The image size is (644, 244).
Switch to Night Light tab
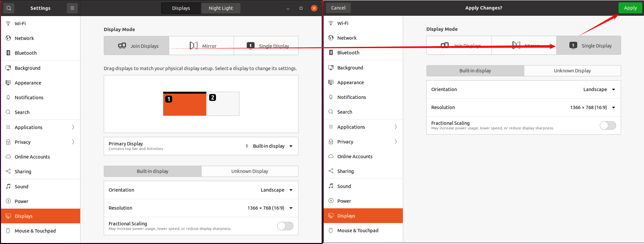coord(221,8)
